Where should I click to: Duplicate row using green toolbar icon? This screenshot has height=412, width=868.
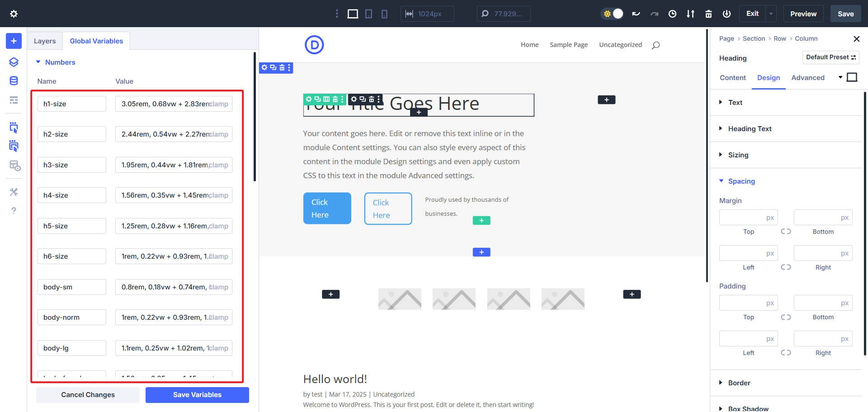click(317, 99)
